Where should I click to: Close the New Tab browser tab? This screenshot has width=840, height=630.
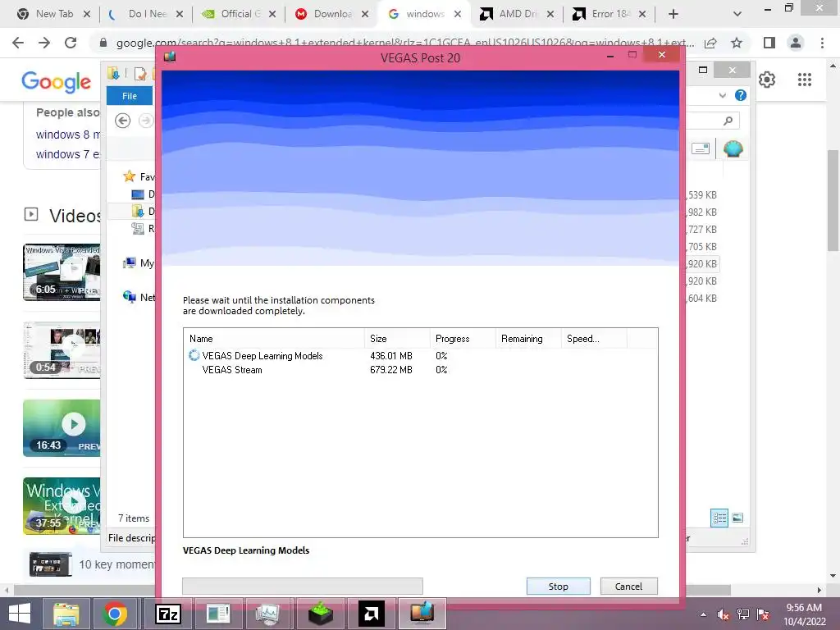click(x=87, y=14)
